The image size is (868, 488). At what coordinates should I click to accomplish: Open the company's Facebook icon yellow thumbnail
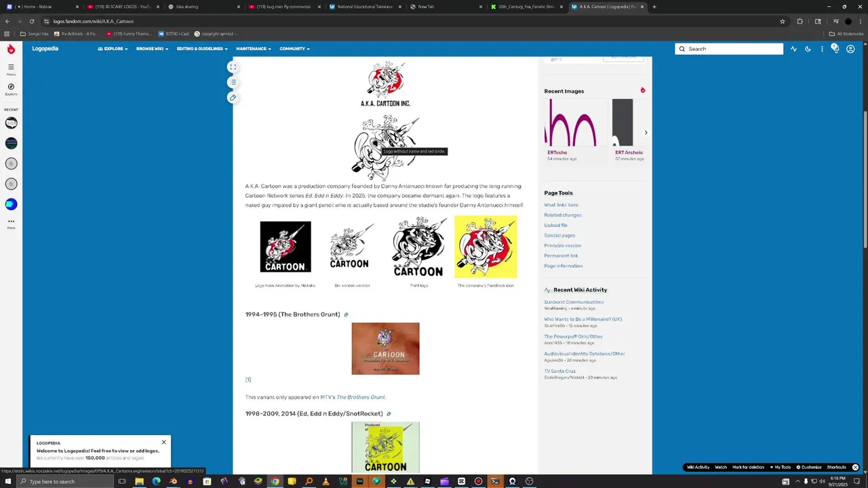coord(486,247)
